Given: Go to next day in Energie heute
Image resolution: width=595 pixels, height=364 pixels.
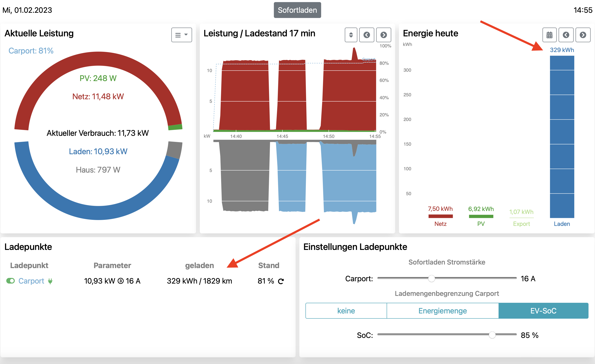Looking at the screenshot, I should 583,35.
